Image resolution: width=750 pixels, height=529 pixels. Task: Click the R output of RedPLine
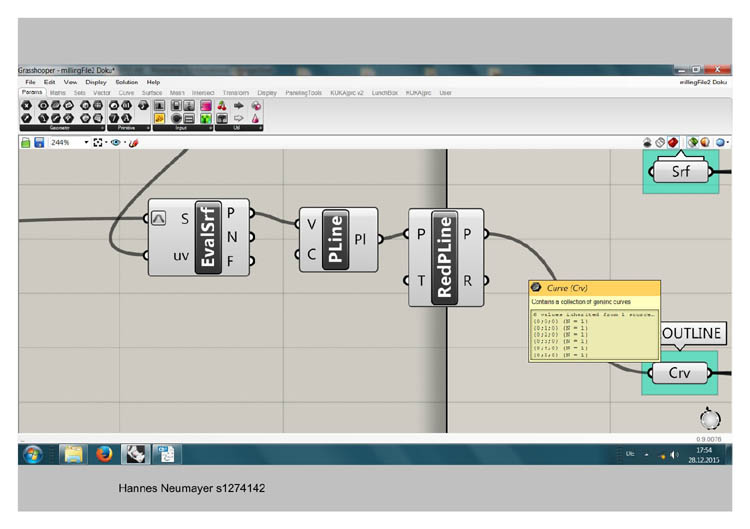coord(467,280)
